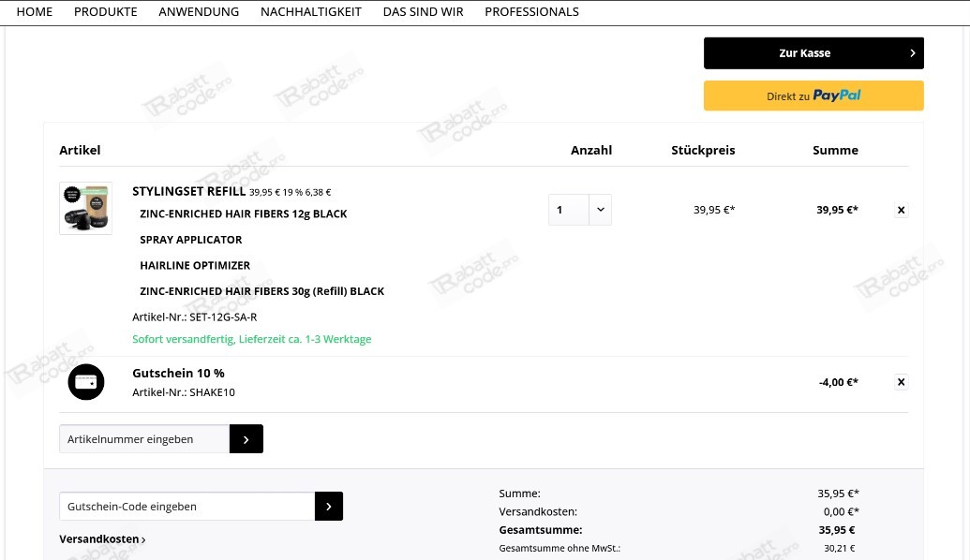Click SPRAY APPLICATOR item text
This screenshot has width=970, height=560.
click(x=190, y=240)
